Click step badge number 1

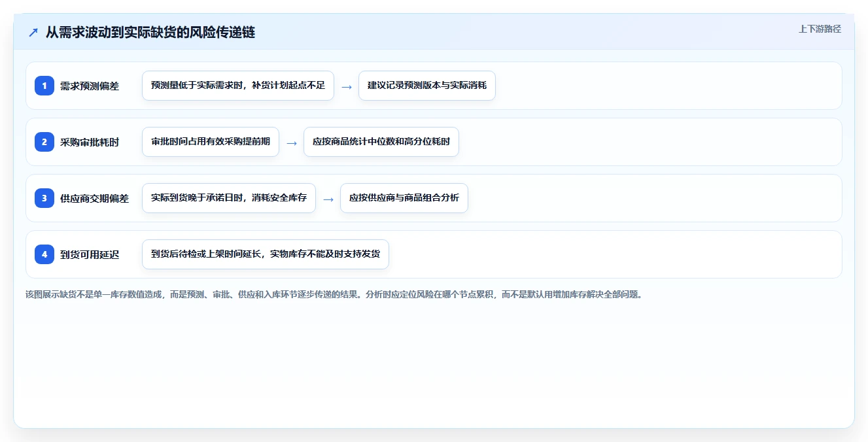(x=44, y=86)
